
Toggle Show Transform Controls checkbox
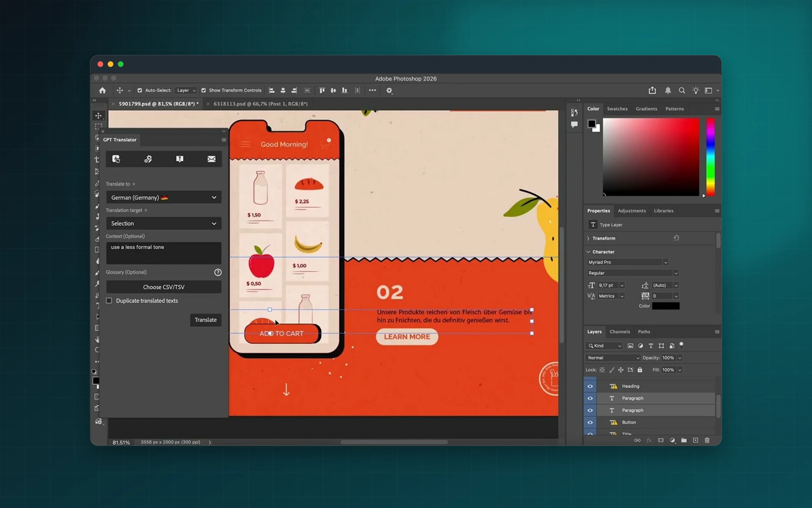[203, 90]
